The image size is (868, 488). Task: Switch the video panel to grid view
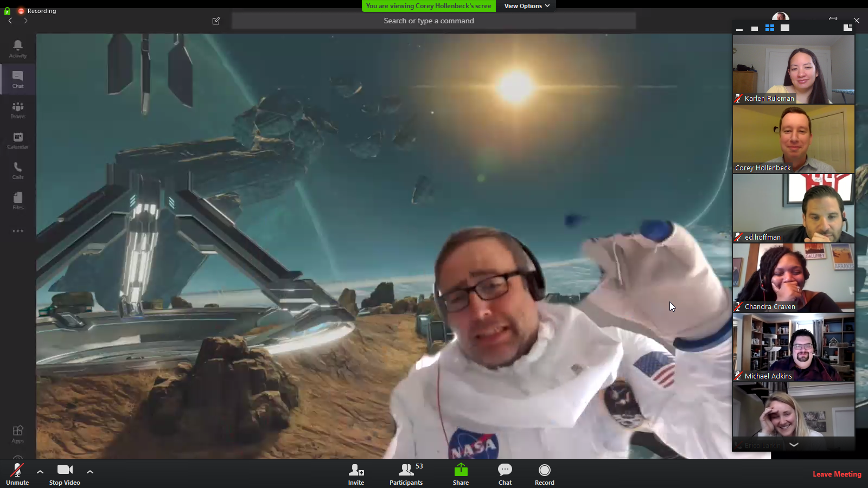click(769, 28)
